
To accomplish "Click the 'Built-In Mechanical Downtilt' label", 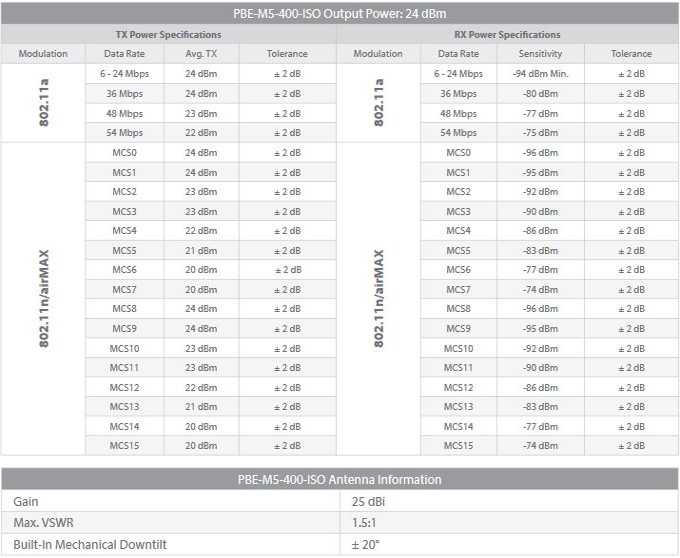I will point(90,545).
